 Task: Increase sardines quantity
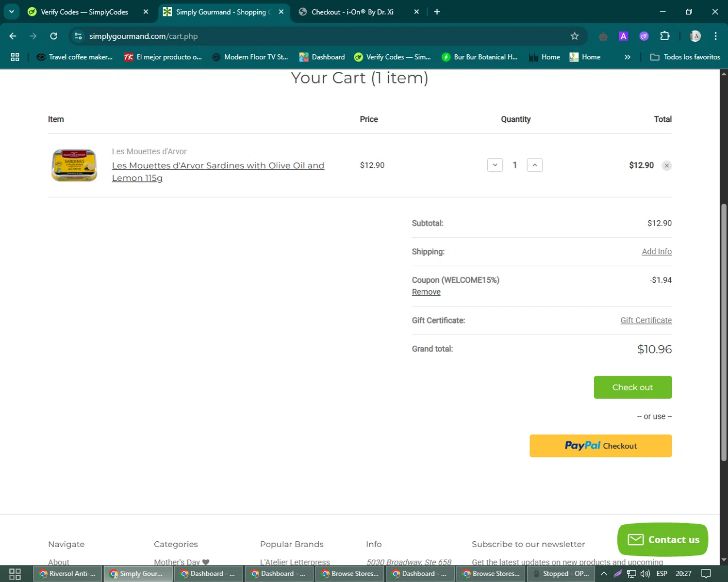coord(535,165)
